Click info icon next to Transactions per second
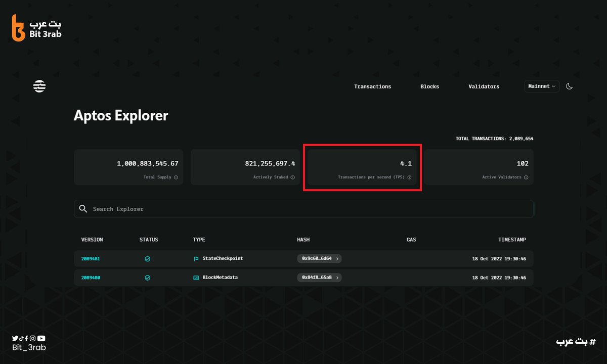Viewport: 607px width, 364px height. pyautogui.click(x=409, y=177)
